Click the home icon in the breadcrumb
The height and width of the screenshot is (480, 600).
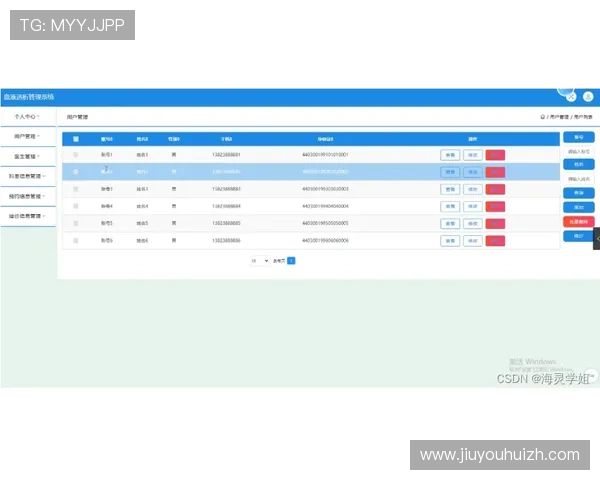[542, 117]
